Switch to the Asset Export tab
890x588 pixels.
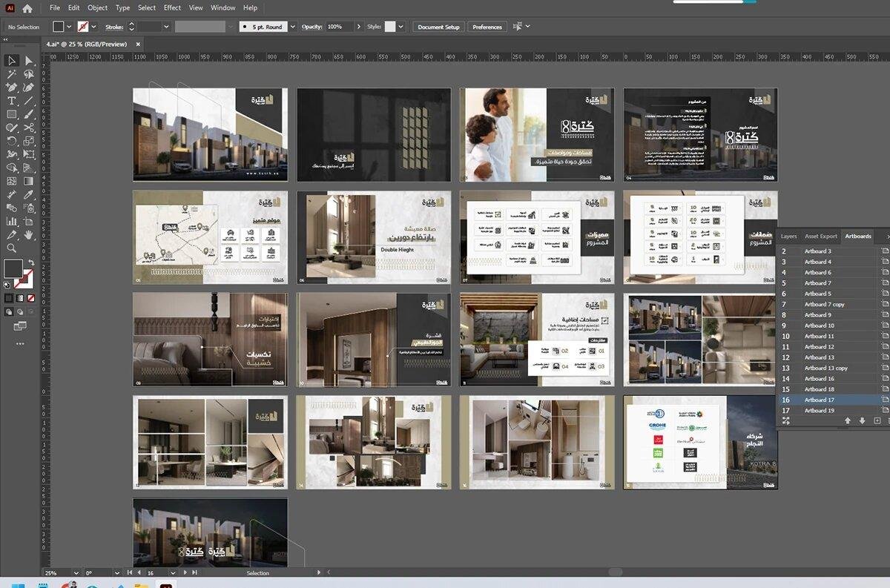(x=820, y=236)
